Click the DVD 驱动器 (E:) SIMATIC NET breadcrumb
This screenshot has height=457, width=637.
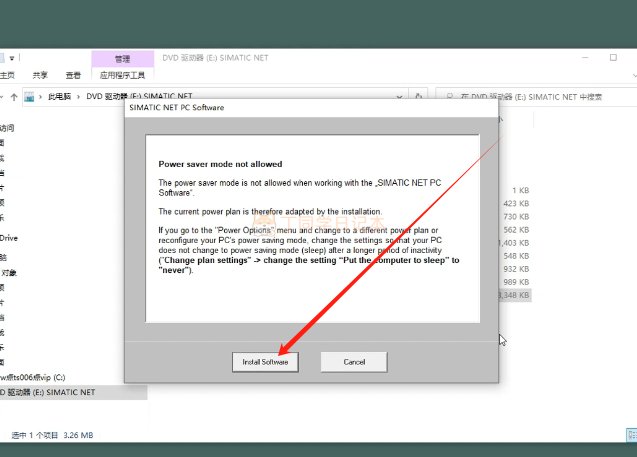139,96
